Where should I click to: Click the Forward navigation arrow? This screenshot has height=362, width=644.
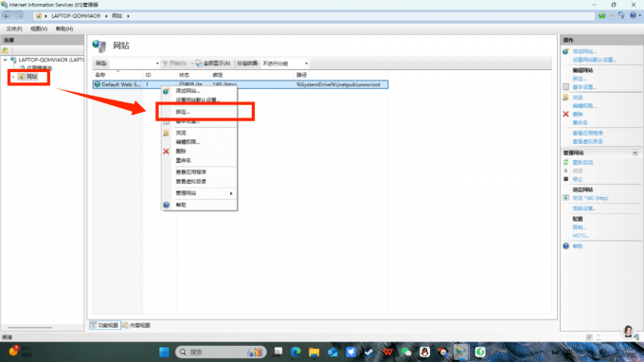point(19,16)
